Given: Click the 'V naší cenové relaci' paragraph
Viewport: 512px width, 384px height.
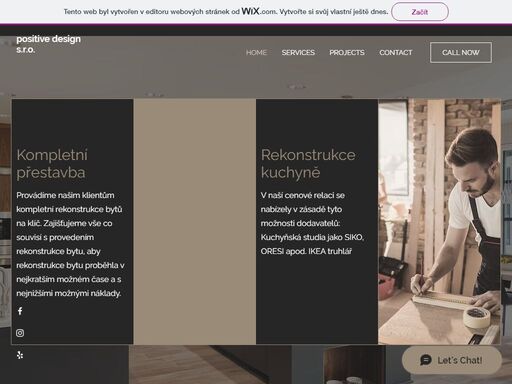Looking at the screenshot, I should click(x=312, y=223).
